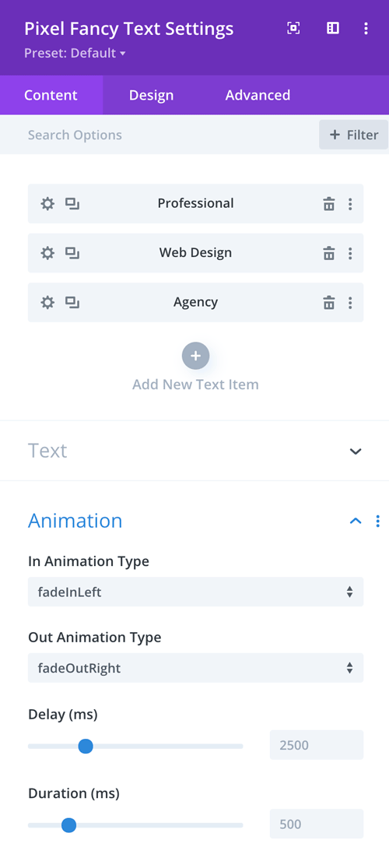Viewport: 389px width, 868px height.
Task: Duplicate the Agency text item
Action: click(x=72, y=302)
